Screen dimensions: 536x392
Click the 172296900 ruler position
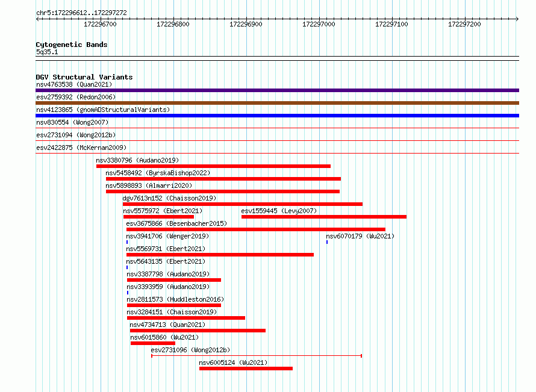pos(246,24)
